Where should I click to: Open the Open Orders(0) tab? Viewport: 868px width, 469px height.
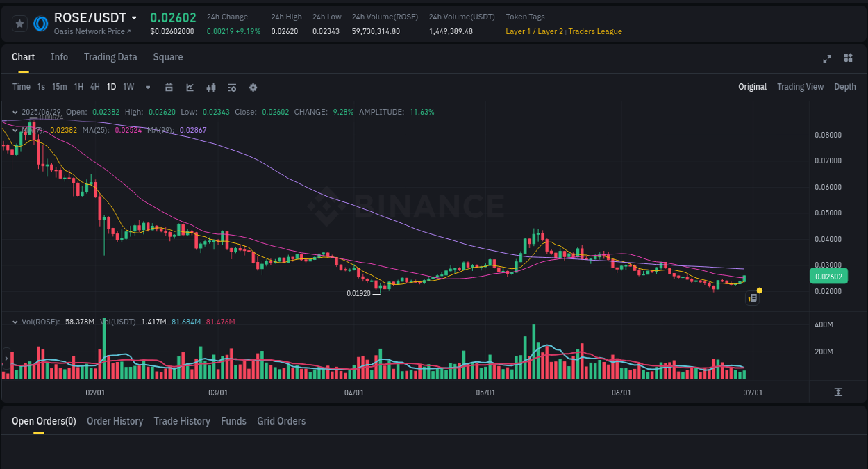click(44, 421)
